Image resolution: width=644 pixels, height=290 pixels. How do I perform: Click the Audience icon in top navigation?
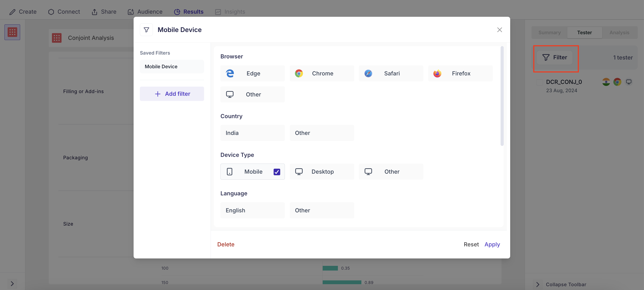click(131, 12)
